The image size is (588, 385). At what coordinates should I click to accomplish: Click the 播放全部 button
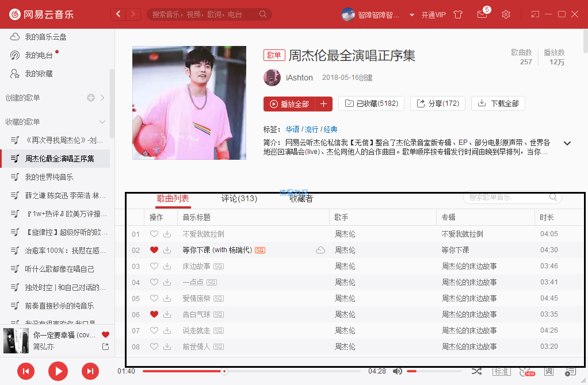tap(289, 104)
